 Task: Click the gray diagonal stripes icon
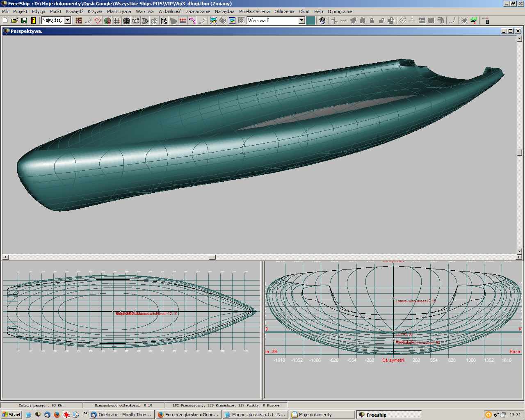pos(223,21)
